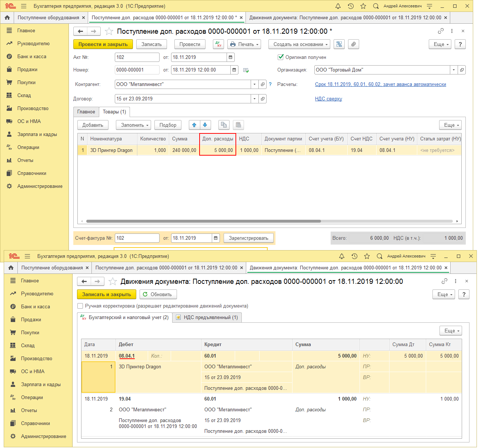Click Подбор button
478x448 pixels.
[x=168, y=125]
